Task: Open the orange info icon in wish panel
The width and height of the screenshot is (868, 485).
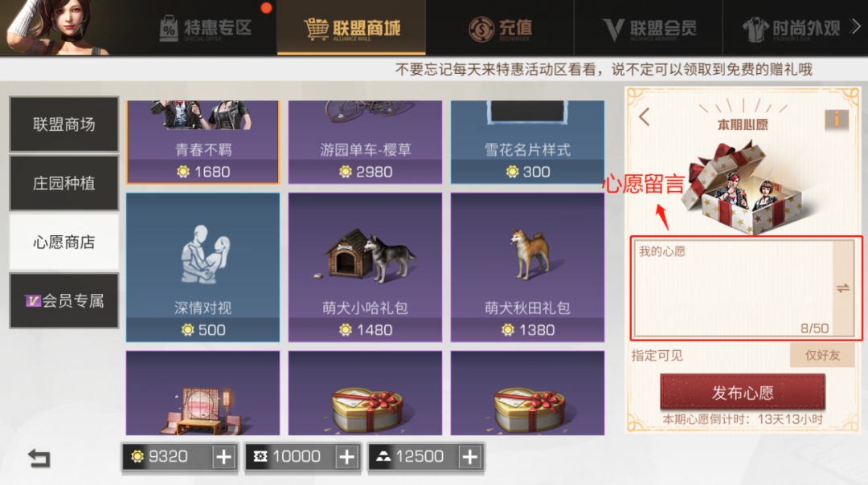Action: coord(837,119)
